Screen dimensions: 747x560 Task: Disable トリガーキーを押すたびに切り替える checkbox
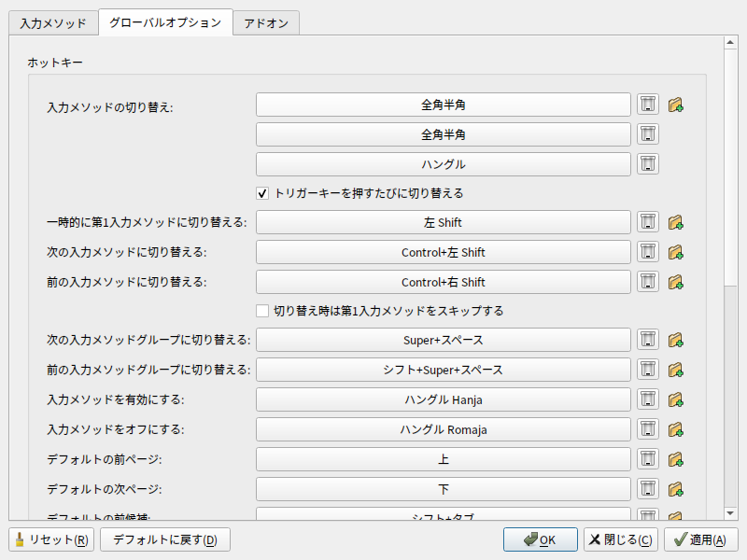(262, 193)
